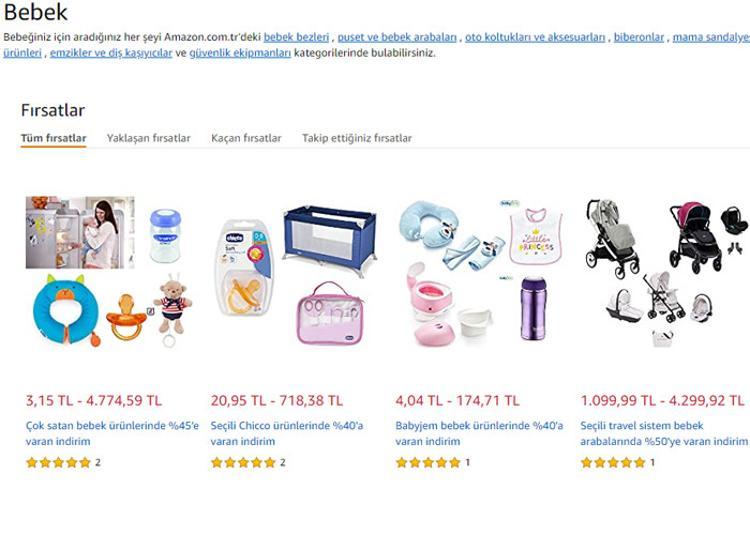Image resolution: width=750 pixels, height=535 pixels.
Task: Open emzikler ve diş kaşıyıcılar link
Action: (111, 53)
